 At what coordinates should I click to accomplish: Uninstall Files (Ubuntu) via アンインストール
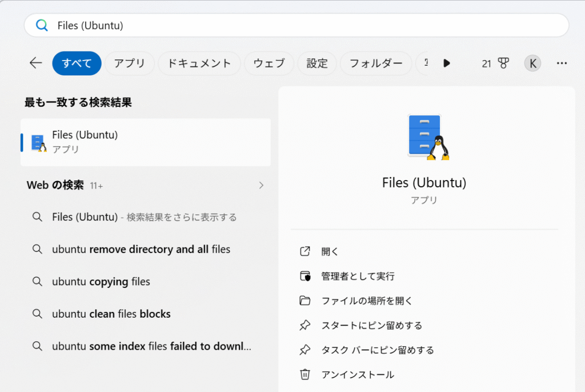click(356, 374)
